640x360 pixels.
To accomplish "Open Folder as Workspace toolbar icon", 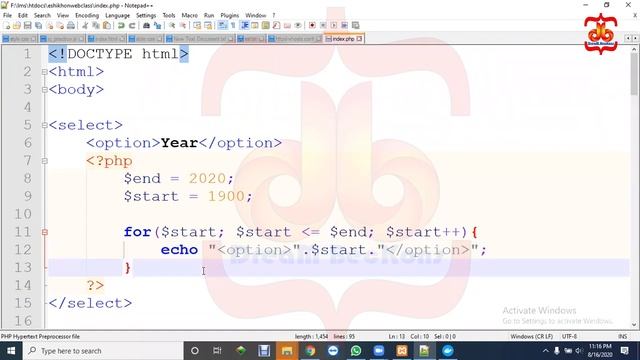I will click(287, 25).
